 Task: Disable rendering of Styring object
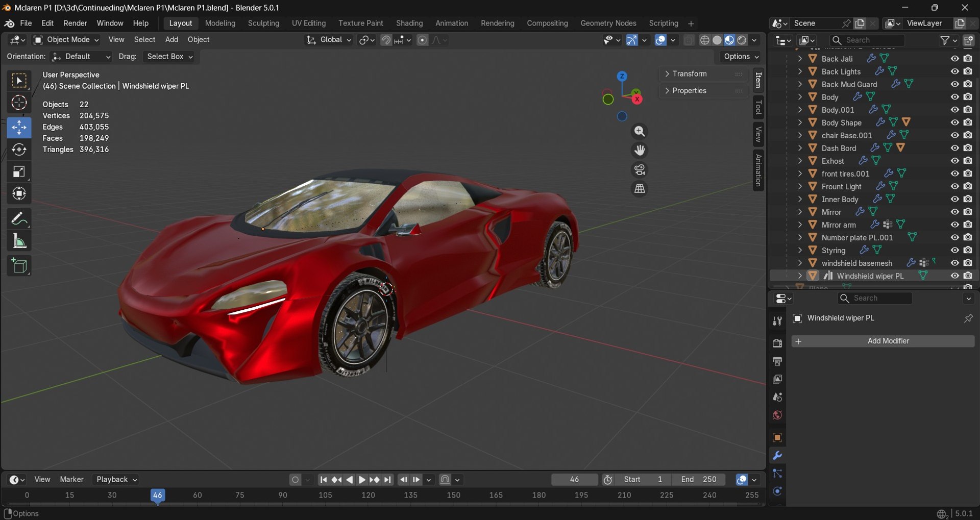[x=968, y=250]
